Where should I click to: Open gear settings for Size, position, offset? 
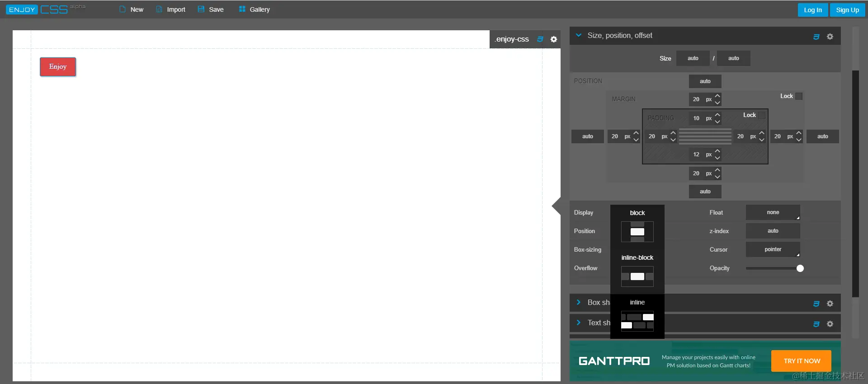830,37
